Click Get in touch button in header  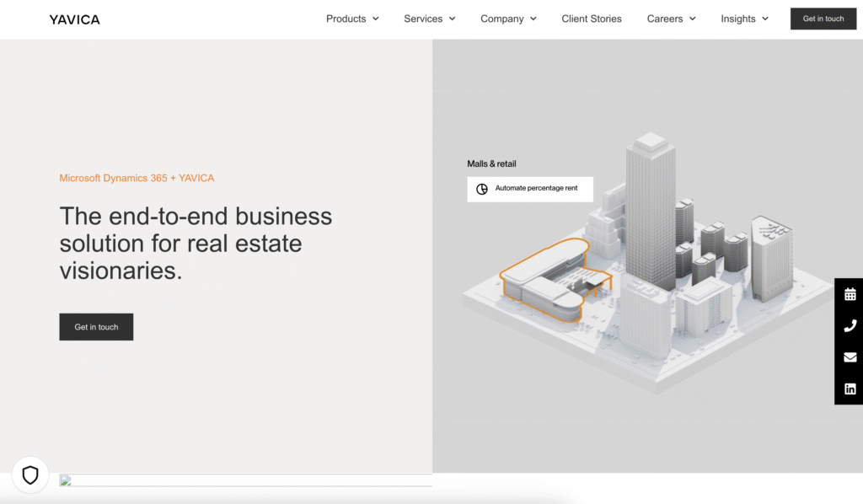pos(823,19)
